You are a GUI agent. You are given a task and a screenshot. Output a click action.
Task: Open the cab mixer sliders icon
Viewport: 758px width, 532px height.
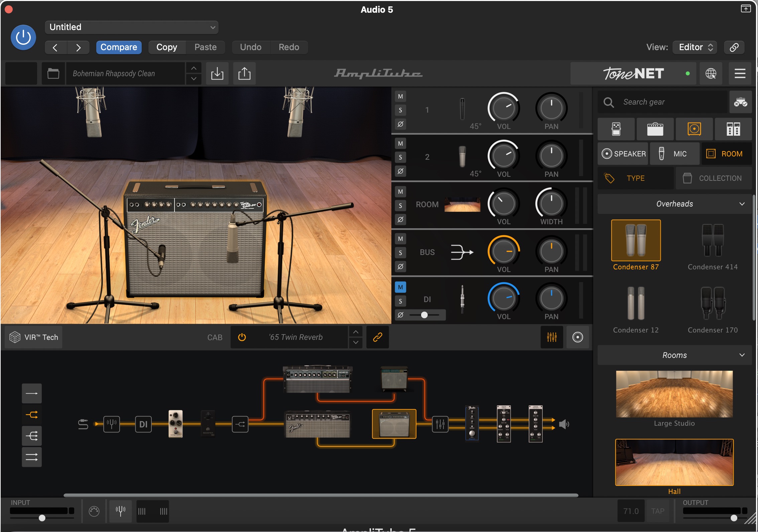(x=552, y=337)
